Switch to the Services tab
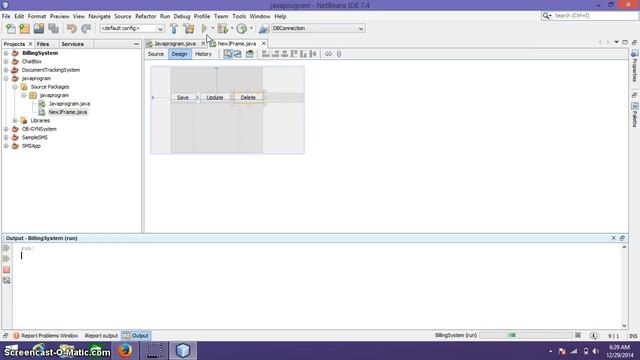 click(72, 44)
